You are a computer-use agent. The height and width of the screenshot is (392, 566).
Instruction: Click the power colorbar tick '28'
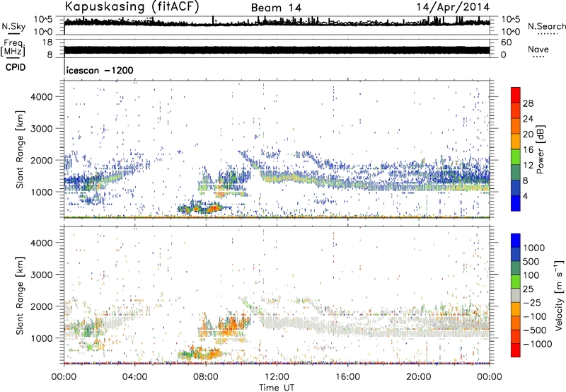(528, 103)
